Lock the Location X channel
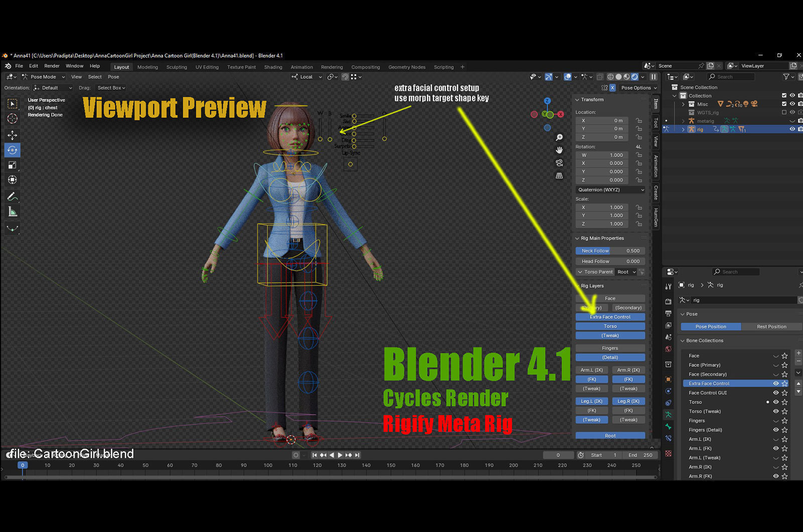The height and width of the screenshot is (532, 803). [639, 120]
